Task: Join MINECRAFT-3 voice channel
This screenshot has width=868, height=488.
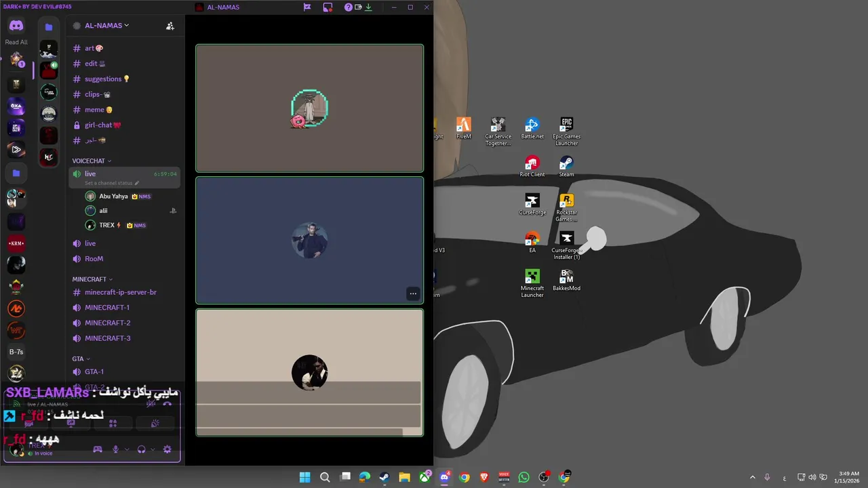Action: (125, 338)
